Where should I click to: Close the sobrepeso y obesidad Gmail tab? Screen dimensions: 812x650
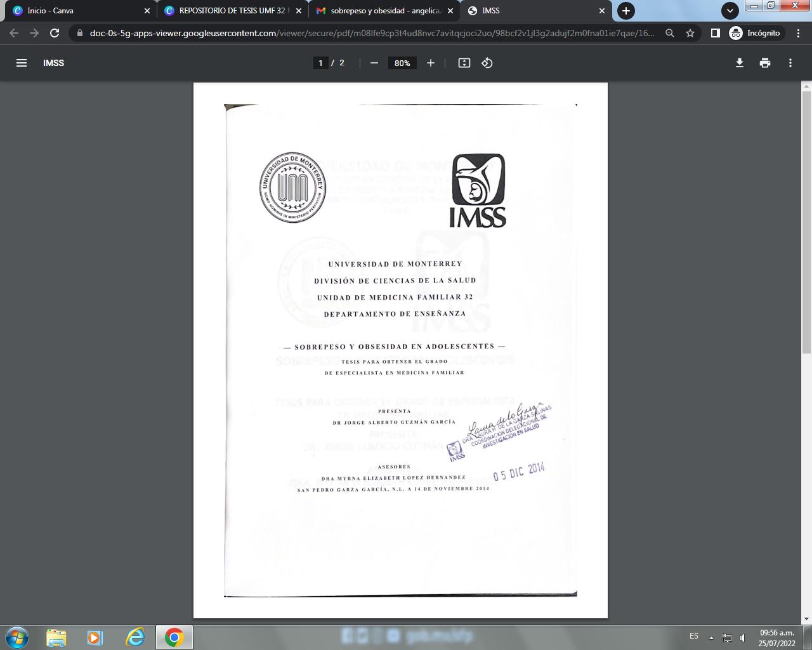coord(450,11)
